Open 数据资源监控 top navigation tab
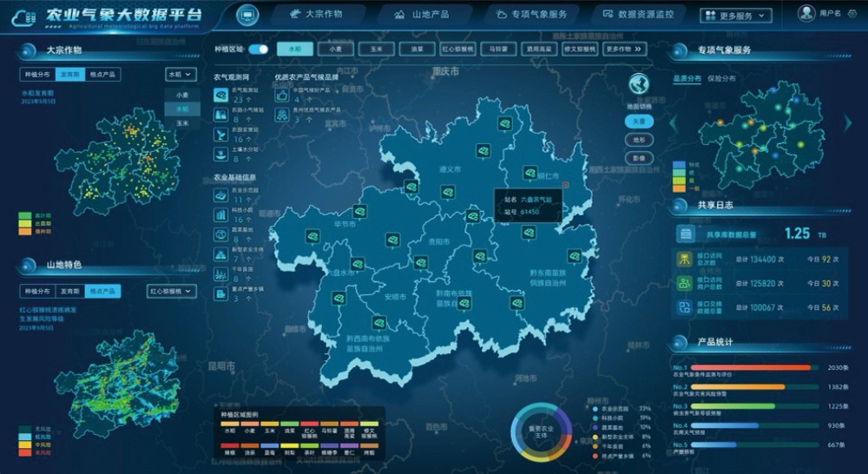Image resolution: width=868 pixels, height=474 pixels. (639, 15)
